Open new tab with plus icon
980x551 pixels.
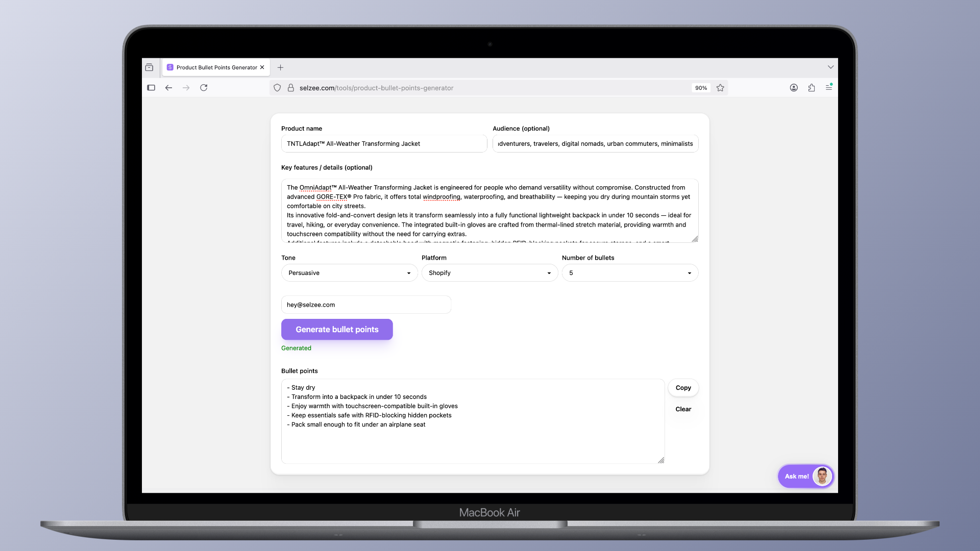(280, 67)
